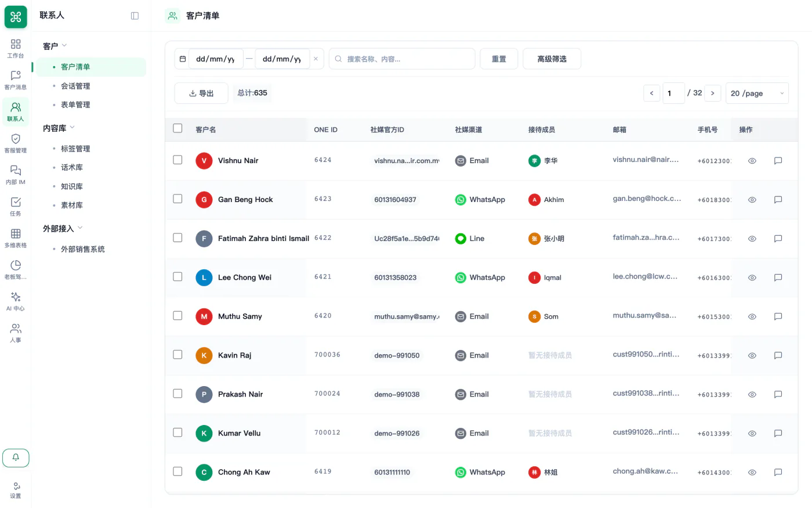Open 知识库 menu item
This screenshot has height=508, width=812.
click(91, 186)
